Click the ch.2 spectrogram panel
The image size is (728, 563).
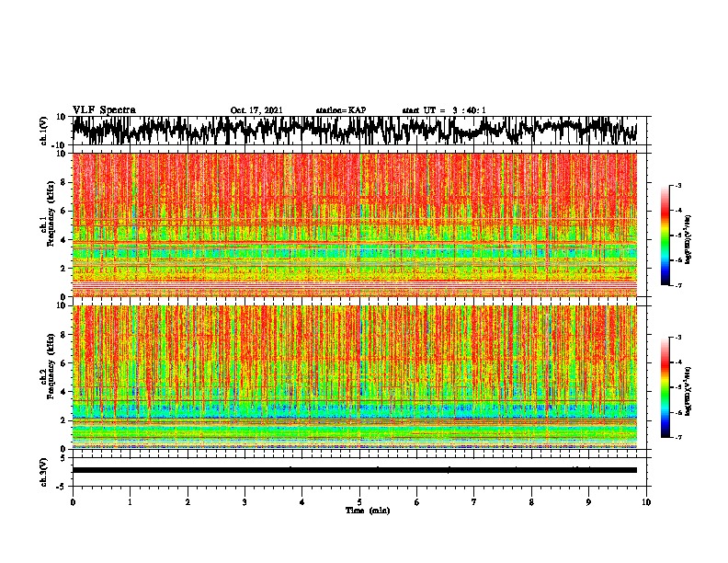[354, 377]
